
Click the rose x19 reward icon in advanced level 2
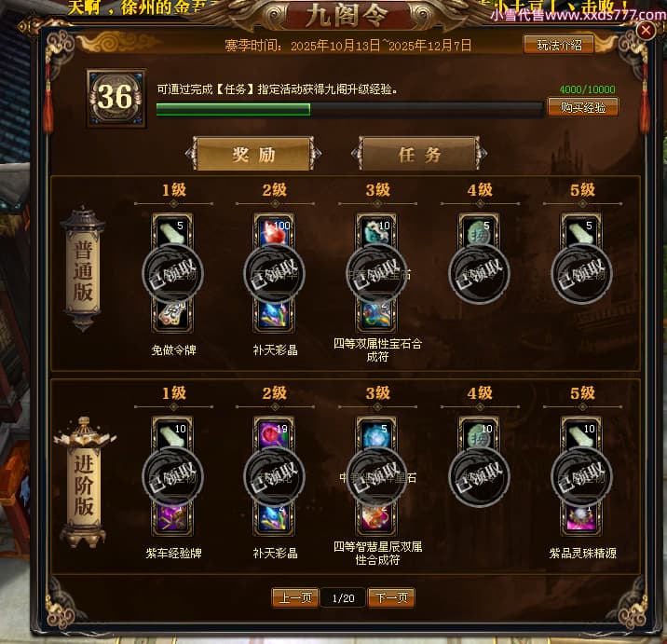[275, 433]
